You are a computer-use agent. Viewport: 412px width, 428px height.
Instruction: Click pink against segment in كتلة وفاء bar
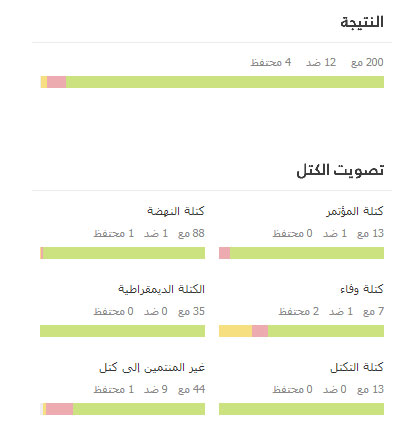tap(260, 331)
